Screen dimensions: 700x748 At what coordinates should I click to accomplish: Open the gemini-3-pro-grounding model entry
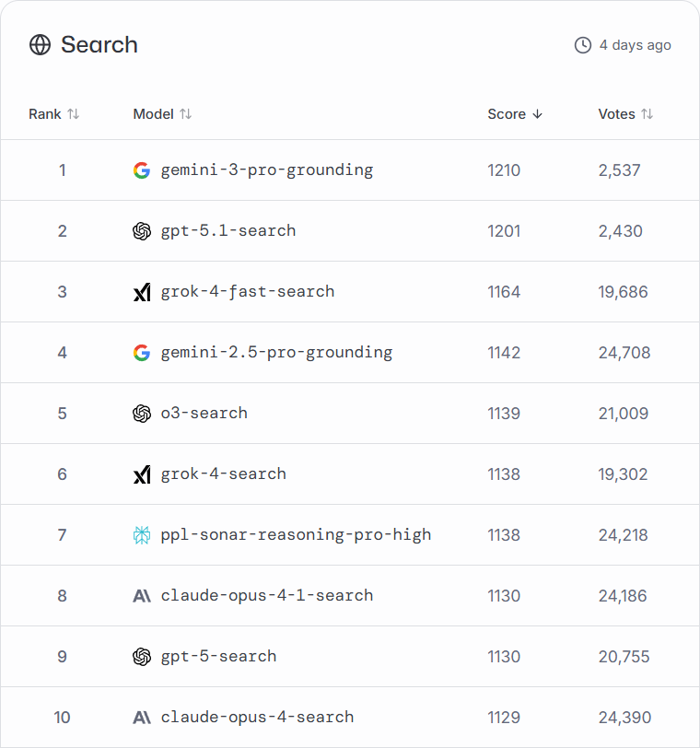tap(266, 170)
